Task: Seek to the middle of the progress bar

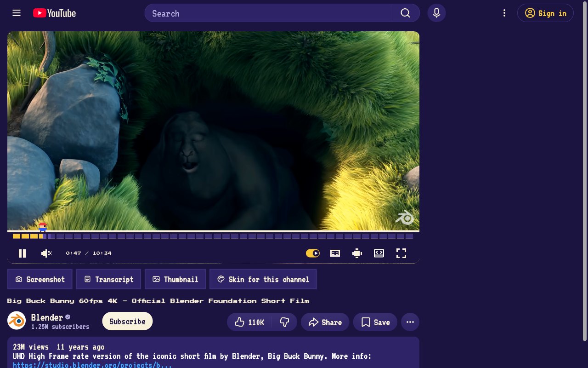Action: click(213, 236)
